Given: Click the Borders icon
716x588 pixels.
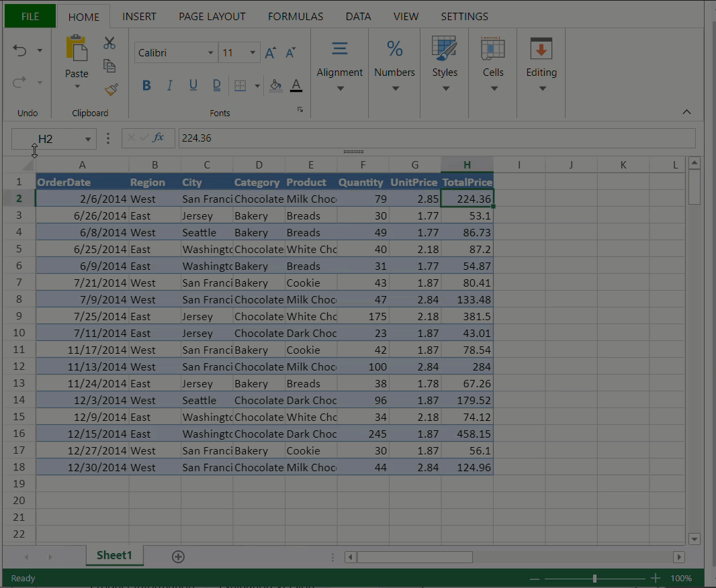Looking at the screenshot, I should [x=240, y=85].
